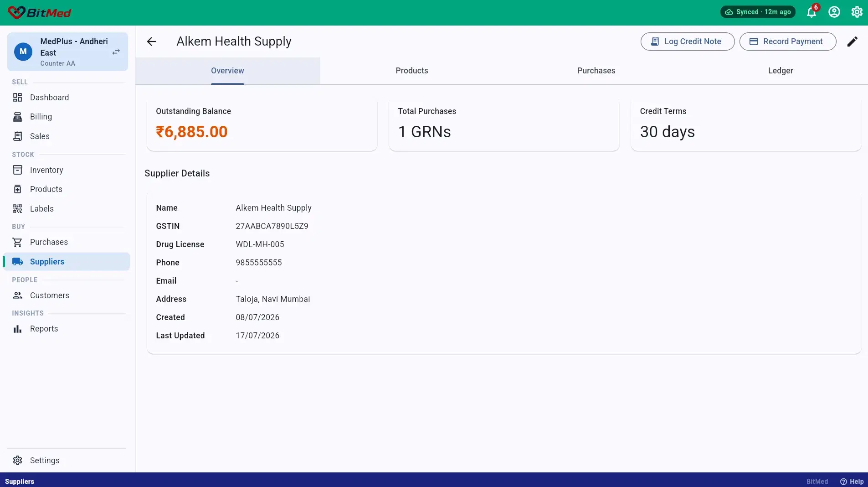Open Reports in the sidebar
Image resolution: width=868 pixels, height=487 pixels.
click(x=67, y=329)
